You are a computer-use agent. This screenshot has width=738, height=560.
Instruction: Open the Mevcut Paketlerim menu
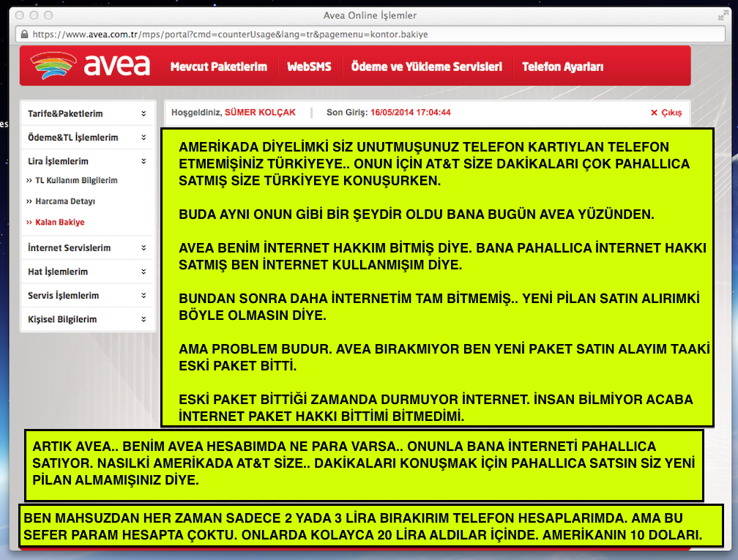coord(218,67)
